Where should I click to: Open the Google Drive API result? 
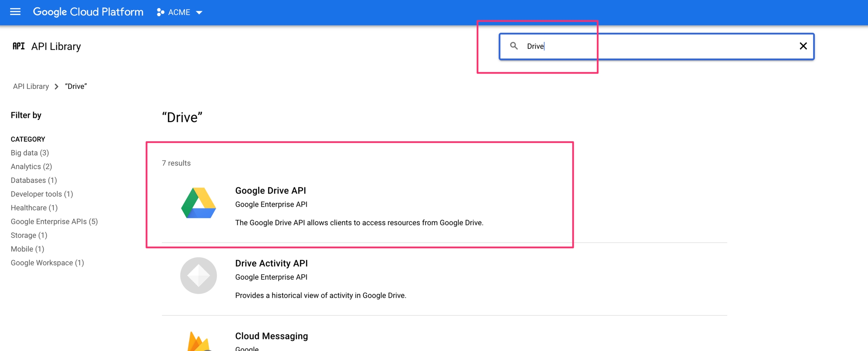point(270,191)
